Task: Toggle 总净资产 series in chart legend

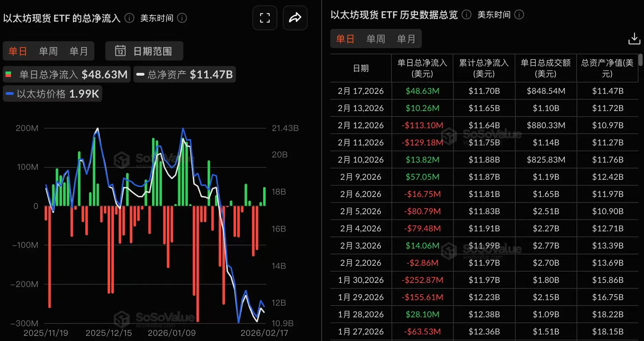Action: click(184, 74)
